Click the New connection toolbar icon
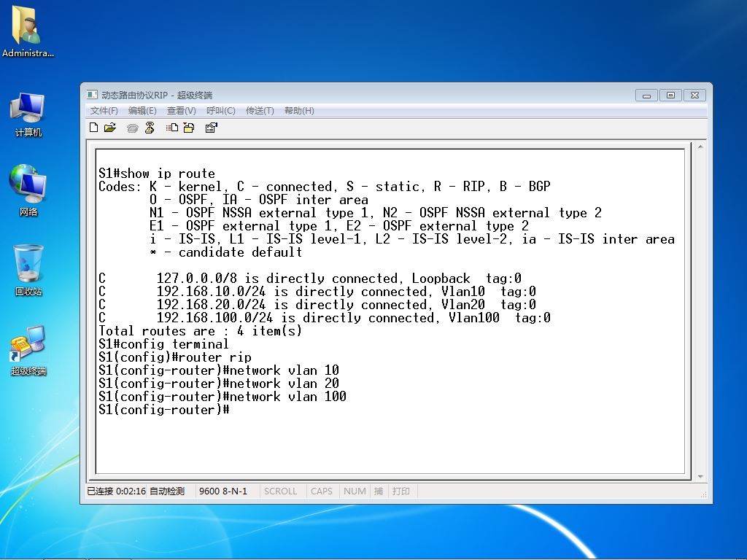747x560 pixels. pyautogui.click(x=94, y=128)
